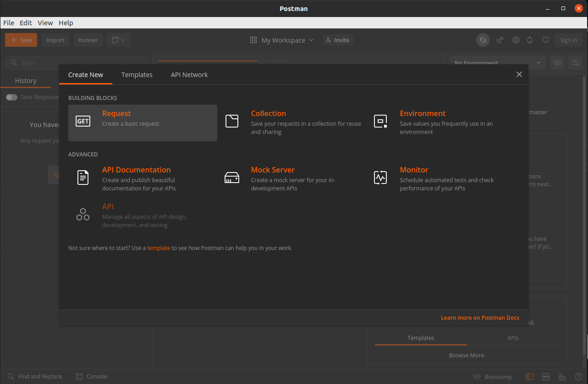Open the capture requests satellite icon

[x=500, y=40]
